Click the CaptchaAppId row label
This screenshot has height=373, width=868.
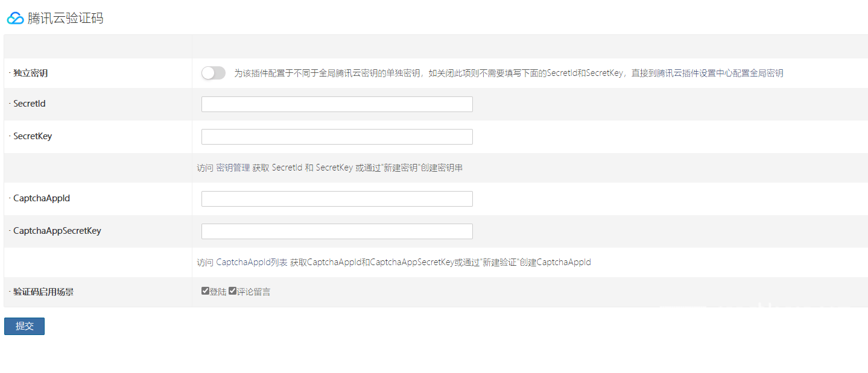[41, 198]
